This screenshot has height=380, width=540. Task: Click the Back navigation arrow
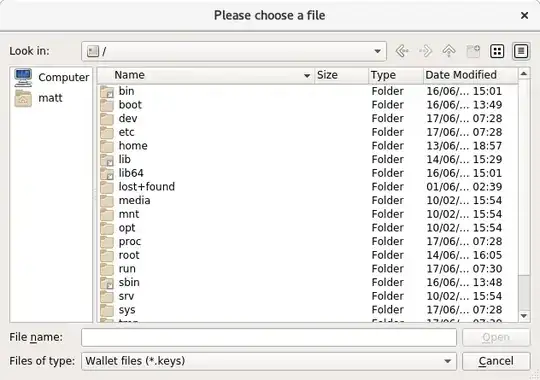coord(402,51)
